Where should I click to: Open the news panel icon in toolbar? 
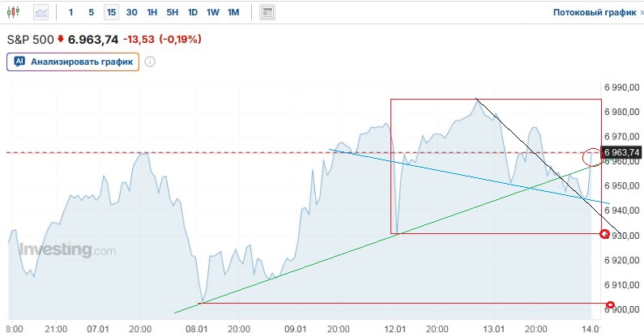267,13
